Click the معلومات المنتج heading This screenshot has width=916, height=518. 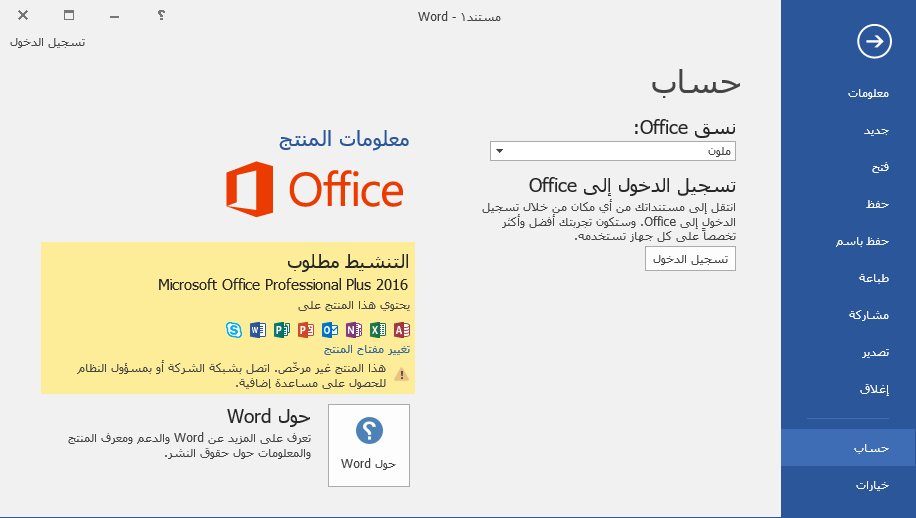344,139
